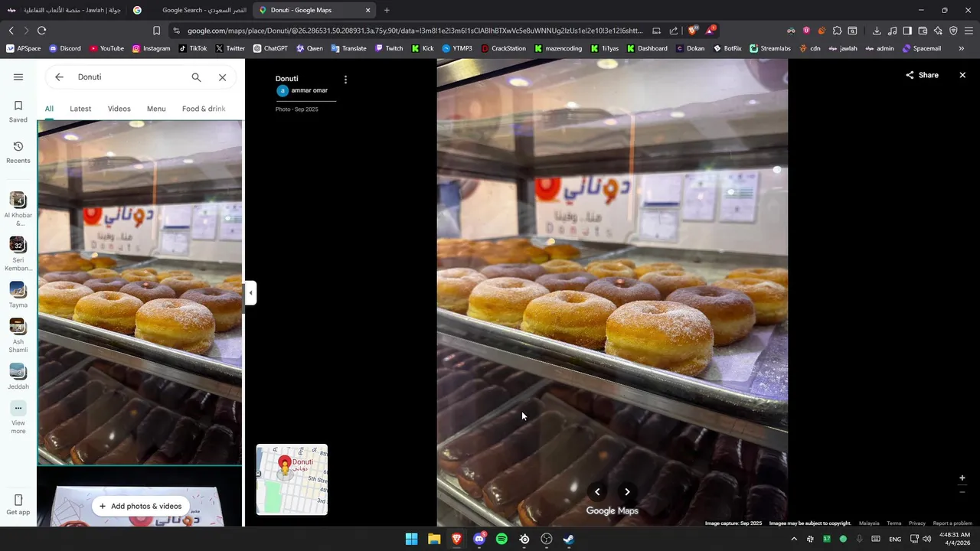Image resolution: width=980 pixels, height=551 pixels.
Task: Open File Explorer from the taskbar
Action: (434, 539)
